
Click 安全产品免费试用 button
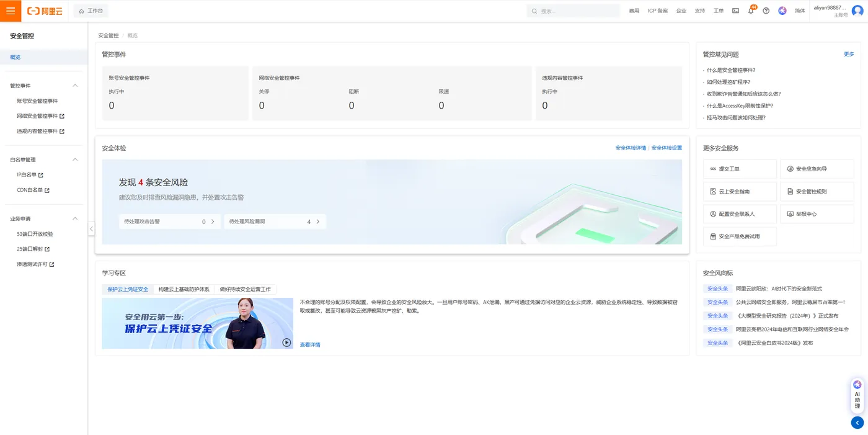(740, 236)
